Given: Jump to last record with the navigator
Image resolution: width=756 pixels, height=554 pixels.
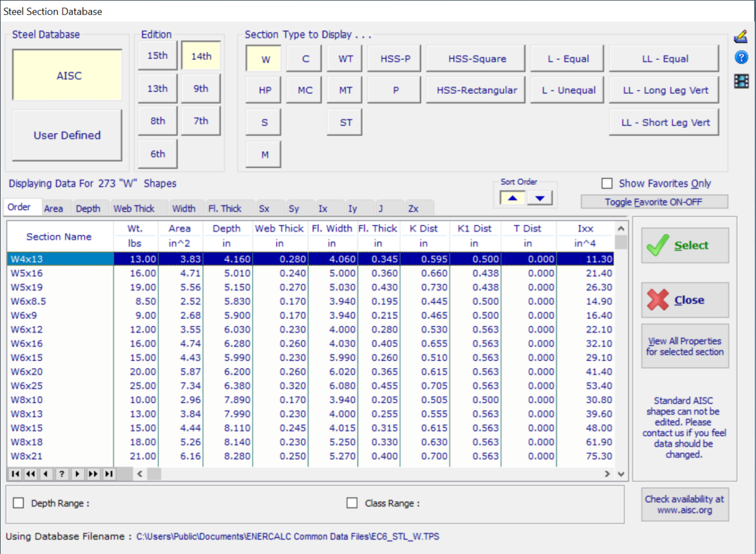Looking at the screenshot, I should coord(108,474).
